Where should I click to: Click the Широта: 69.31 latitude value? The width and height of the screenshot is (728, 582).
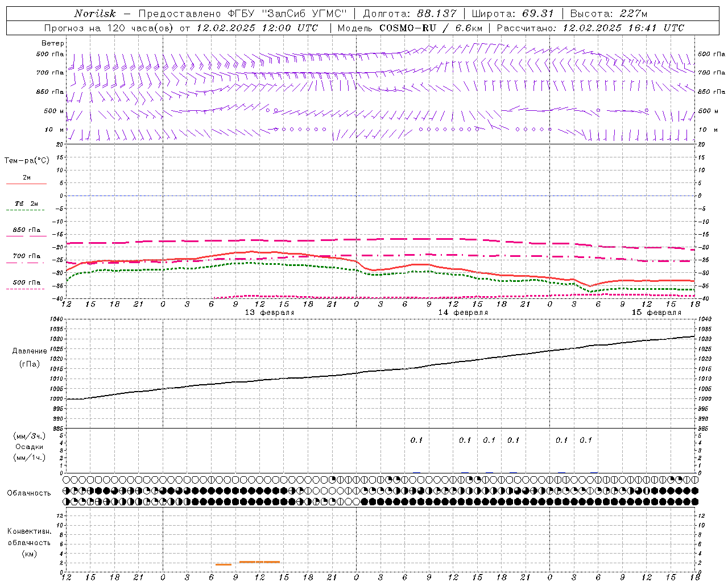coord(512,14)
